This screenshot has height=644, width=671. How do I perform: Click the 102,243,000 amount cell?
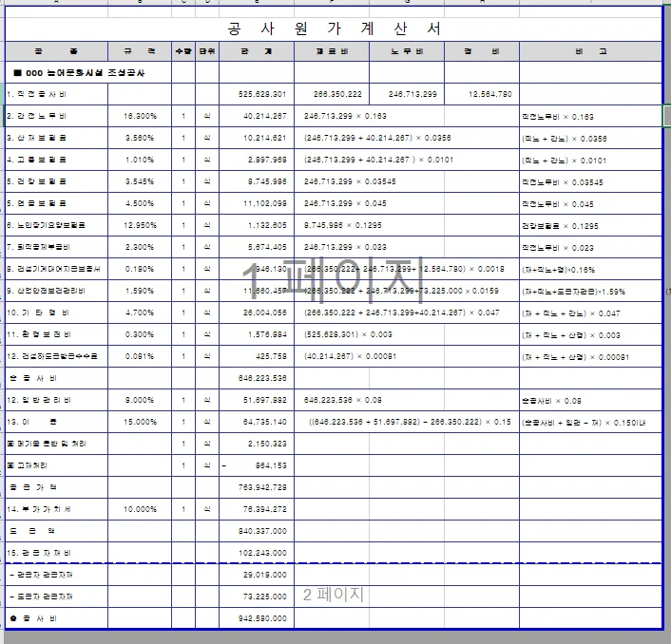(x=257, y=553)
